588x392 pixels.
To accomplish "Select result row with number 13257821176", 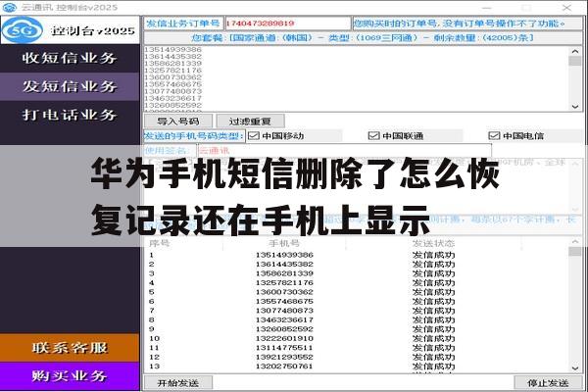I will pyautogui.click(x=357, y=283).
